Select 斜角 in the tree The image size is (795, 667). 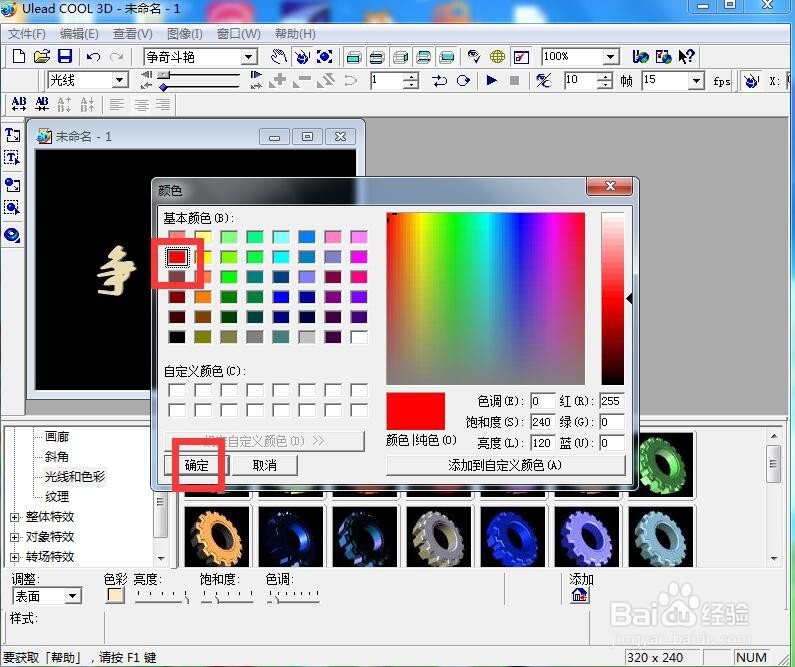click(x=57, y=457)
